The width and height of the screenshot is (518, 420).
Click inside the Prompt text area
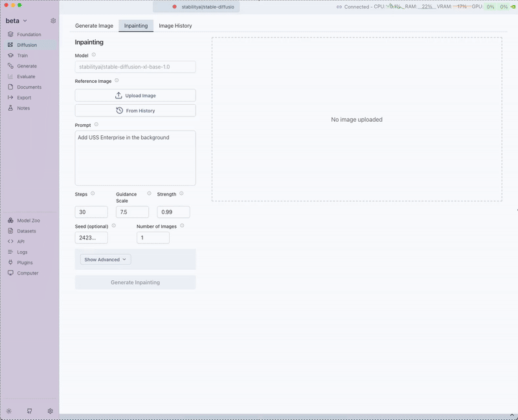click(x=135, y=159)
